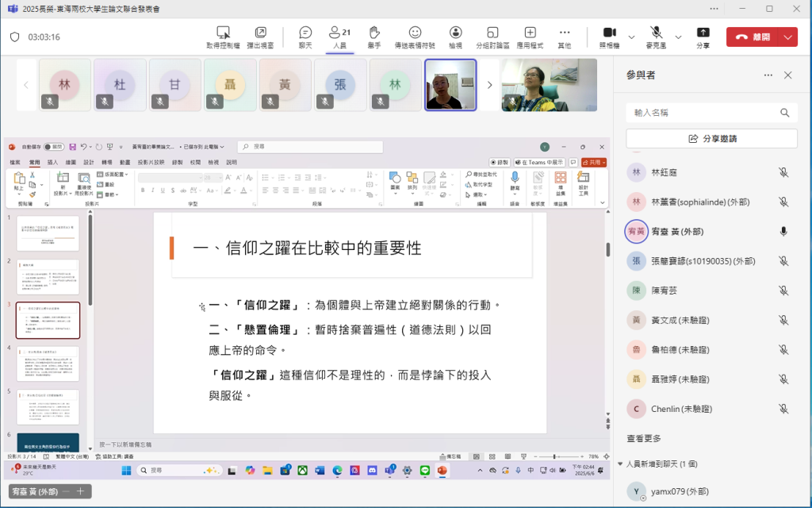Show next participant videos arrow
Screen dimensions: 812x508
[489, 85]
